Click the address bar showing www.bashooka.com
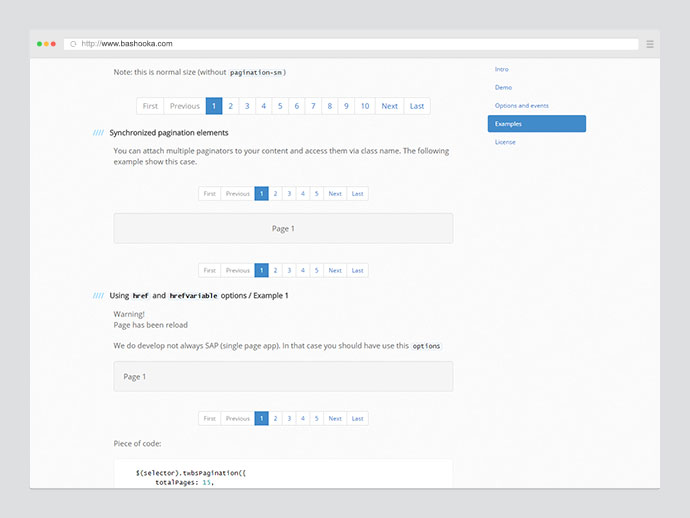This screenshot has height=518, width=690. (351, 44)
